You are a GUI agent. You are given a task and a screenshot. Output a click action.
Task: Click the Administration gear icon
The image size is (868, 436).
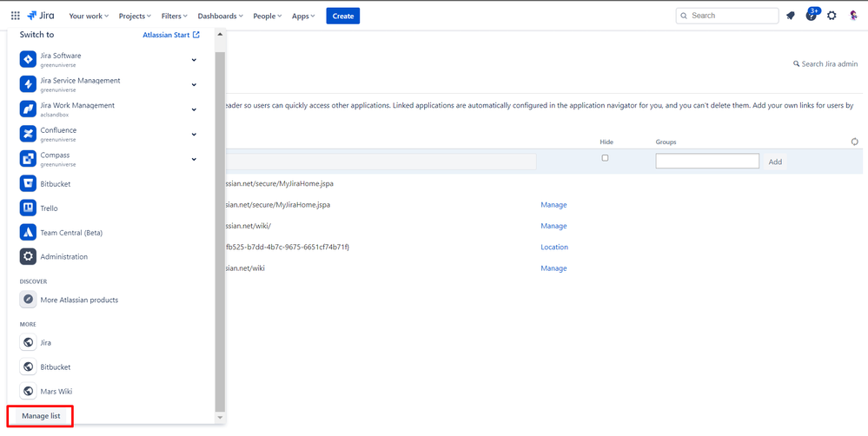[x=28, y=257]
